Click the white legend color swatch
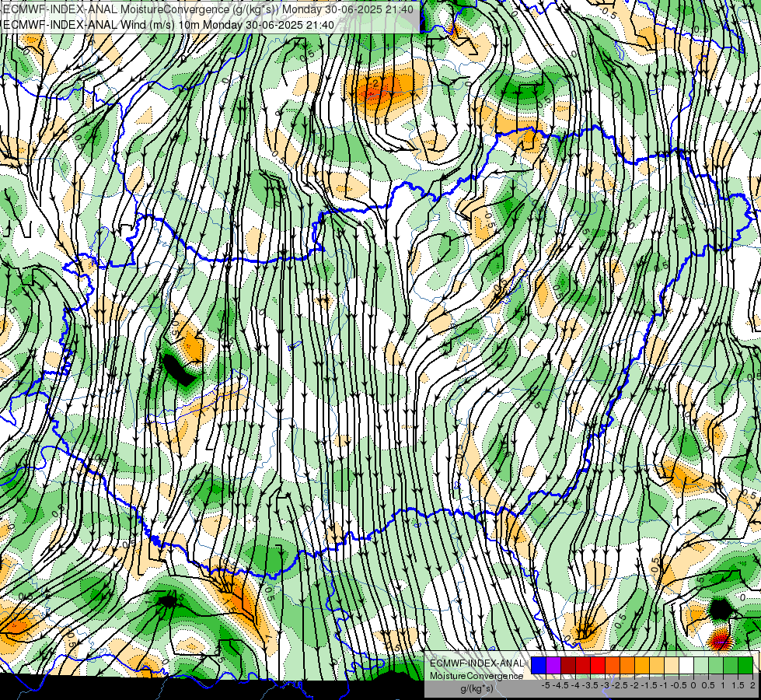761x700 pixels. pyautogui.click(x=686, y=666)
